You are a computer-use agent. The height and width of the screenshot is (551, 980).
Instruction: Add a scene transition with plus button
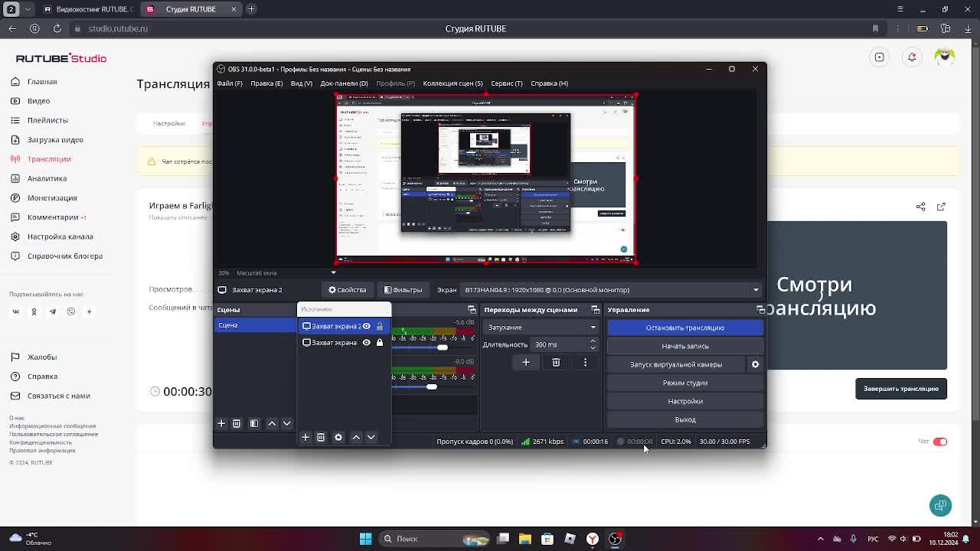point(526,362)
